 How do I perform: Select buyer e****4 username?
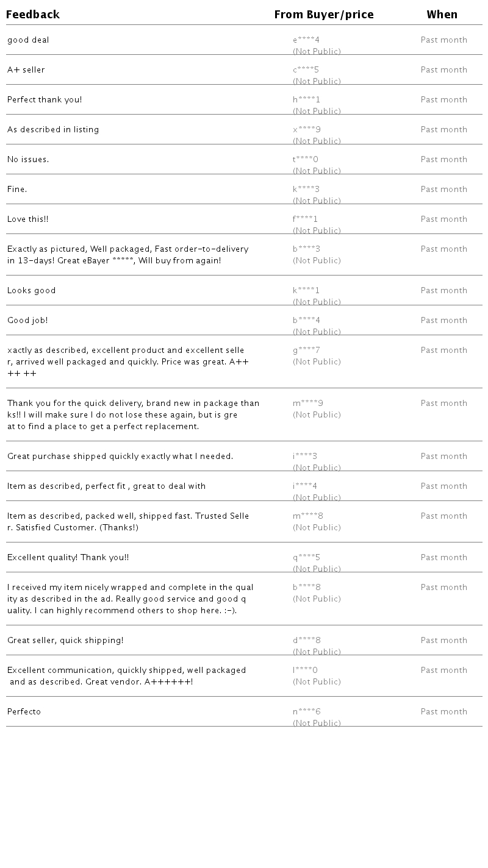pyautogui.click(x=306, y=40)
